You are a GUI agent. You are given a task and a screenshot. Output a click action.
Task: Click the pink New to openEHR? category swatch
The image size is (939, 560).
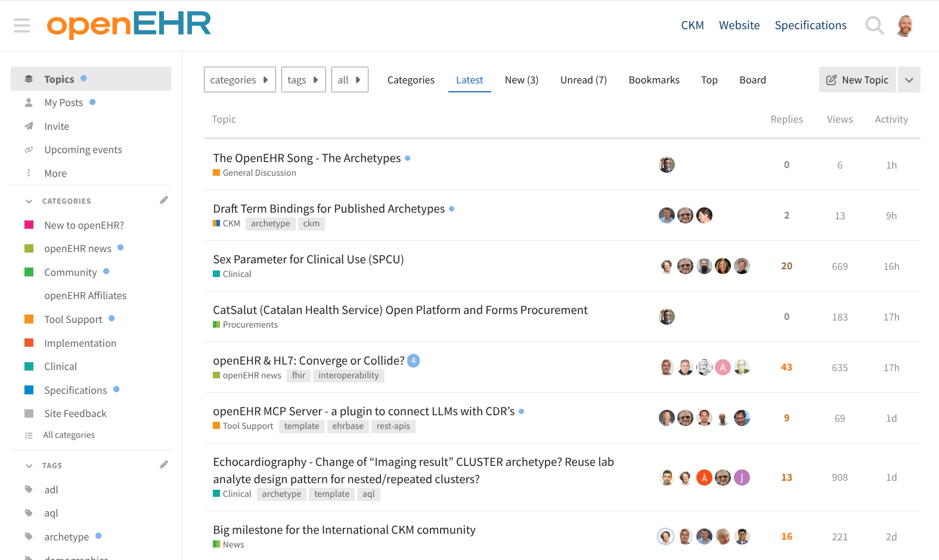29,225
